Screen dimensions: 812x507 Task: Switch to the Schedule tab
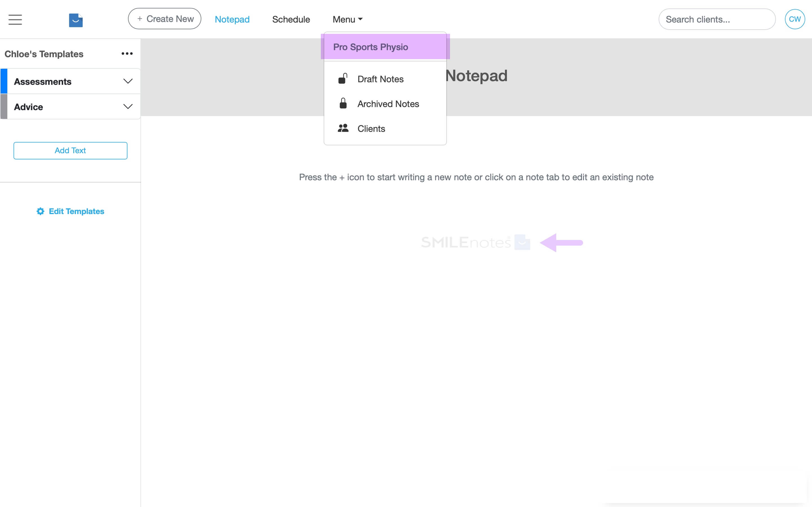(291, 19)
